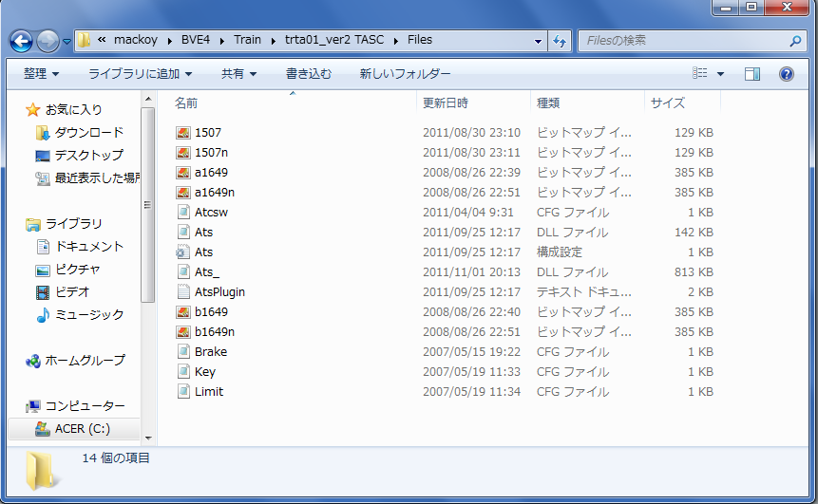
Task: Click trta01_ver2 TASC in address path
Action: point(333,40)
